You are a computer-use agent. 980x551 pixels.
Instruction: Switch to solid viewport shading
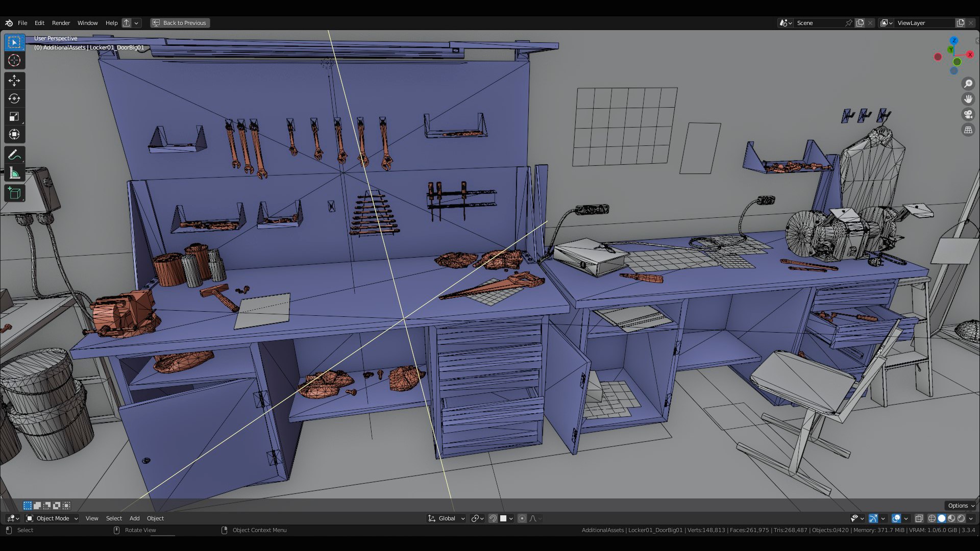(x=942, y=518)
